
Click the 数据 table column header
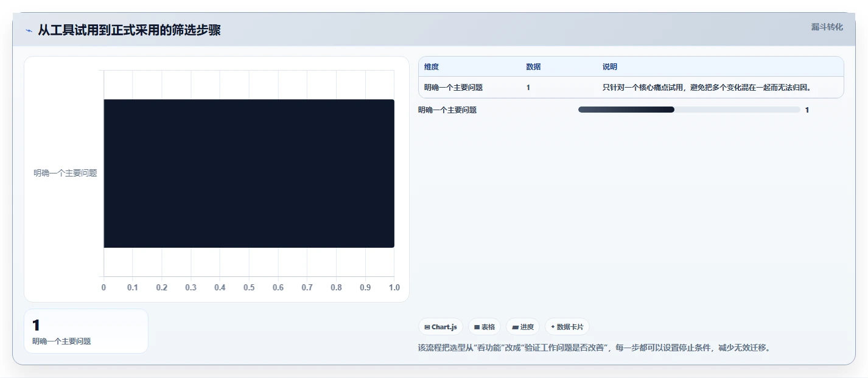point(533,67)
